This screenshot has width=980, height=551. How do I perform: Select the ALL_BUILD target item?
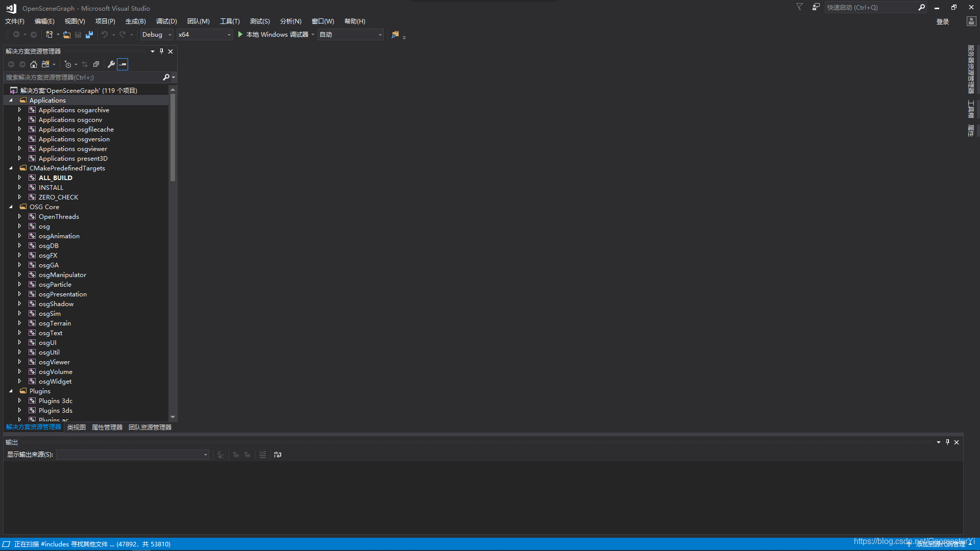(55, 178)
